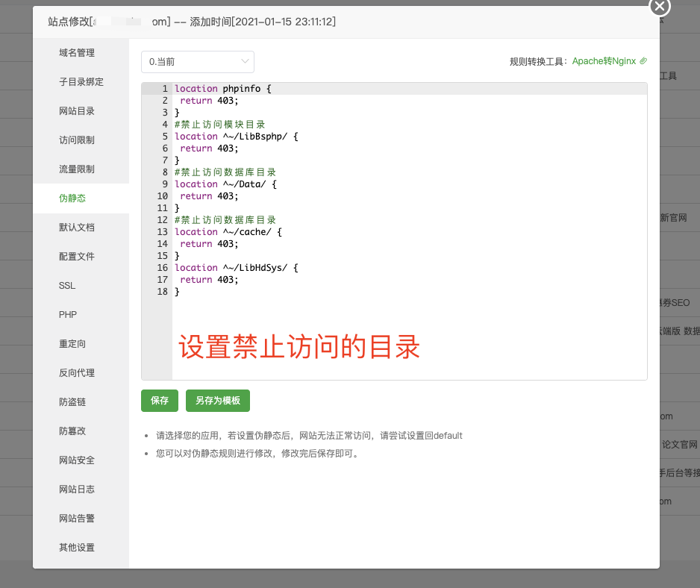Viewport: 700px width, 588px height.
Task: Click the 'return 403;' text on line 17
Action: pyautogui.click(x=209, y=280)
